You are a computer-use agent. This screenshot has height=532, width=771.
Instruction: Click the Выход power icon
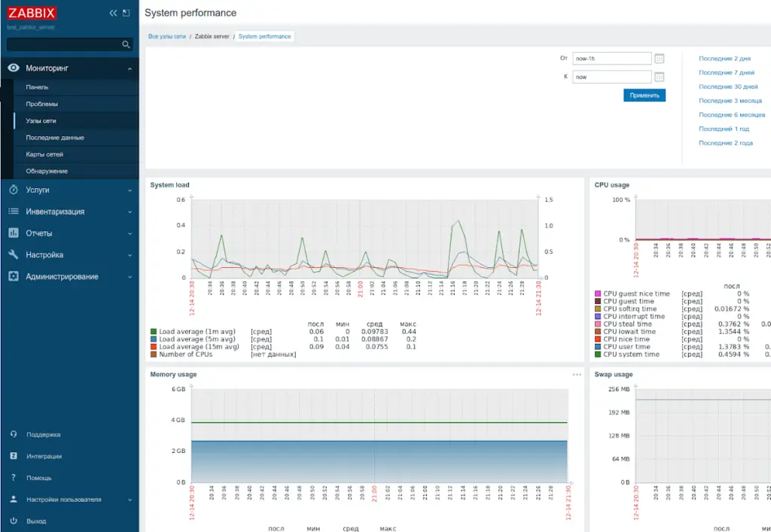tap(14, 521)
